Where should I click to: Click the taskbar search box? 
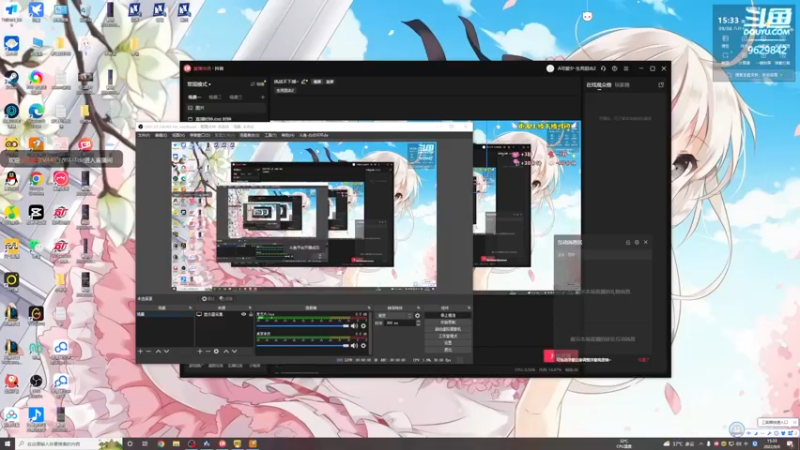pyautogui.click(x=69, y=444)
